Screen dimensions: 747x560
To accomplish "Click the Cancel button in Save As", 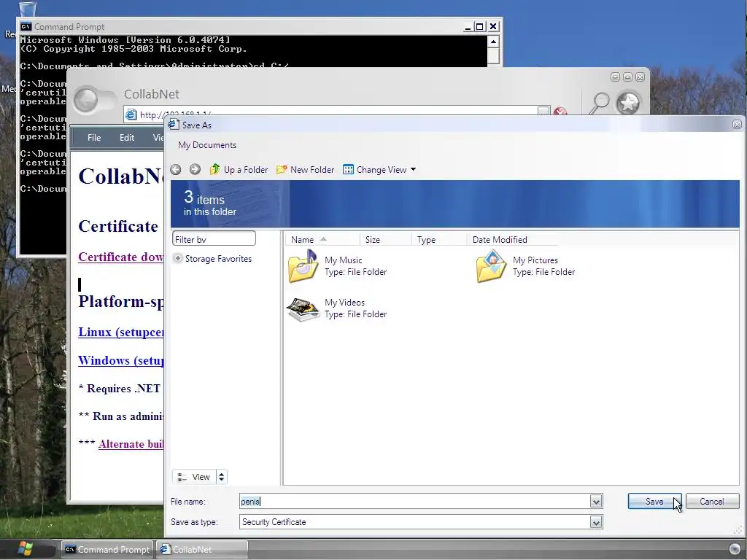I will click(712, 501).
